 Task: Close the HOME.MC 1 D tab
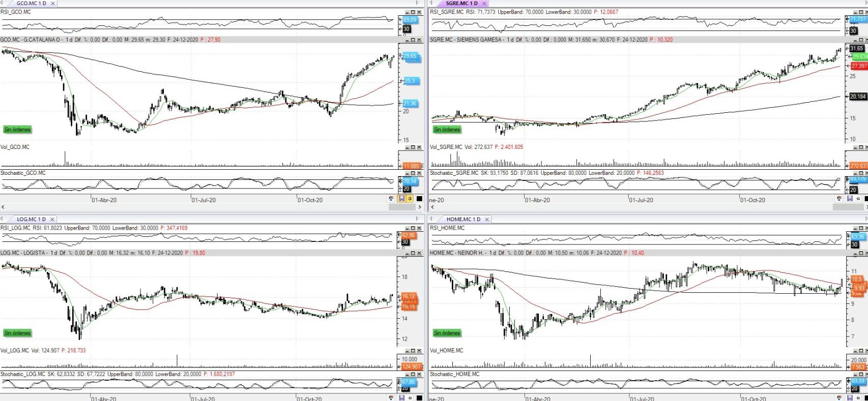click(487, 219)
